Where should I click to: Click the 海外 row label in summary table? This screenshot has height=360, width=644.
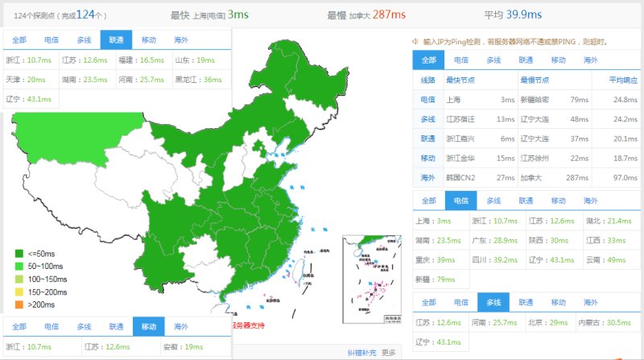(427, 177)
